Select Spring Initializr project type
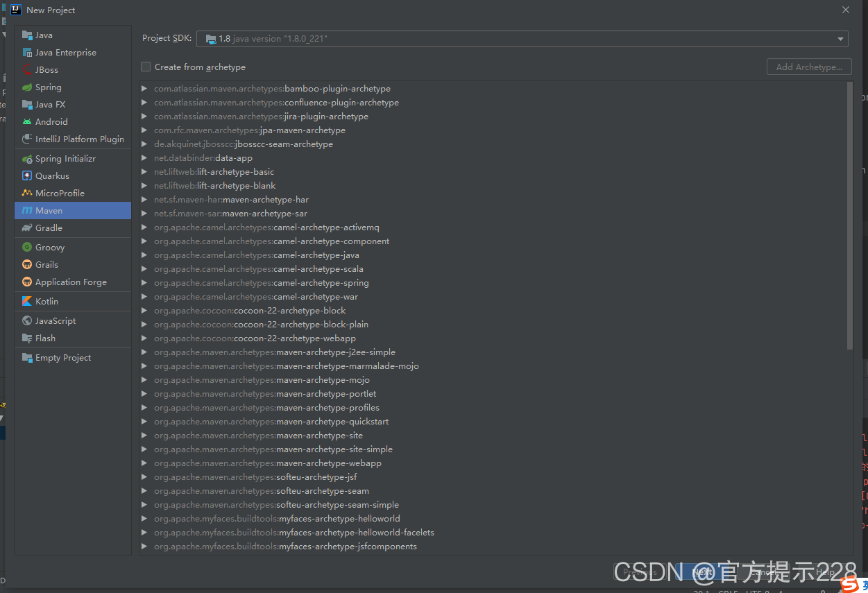 pos(73,159)
